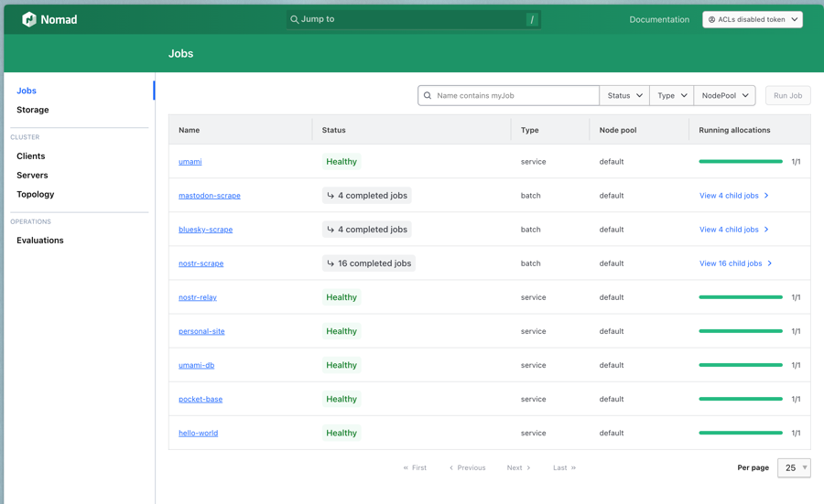Viewport: 824px width, 504px height.
Task: Click chevron next to View 4 child jobs for mastodon-scrape
Action: tap(766, 196)
